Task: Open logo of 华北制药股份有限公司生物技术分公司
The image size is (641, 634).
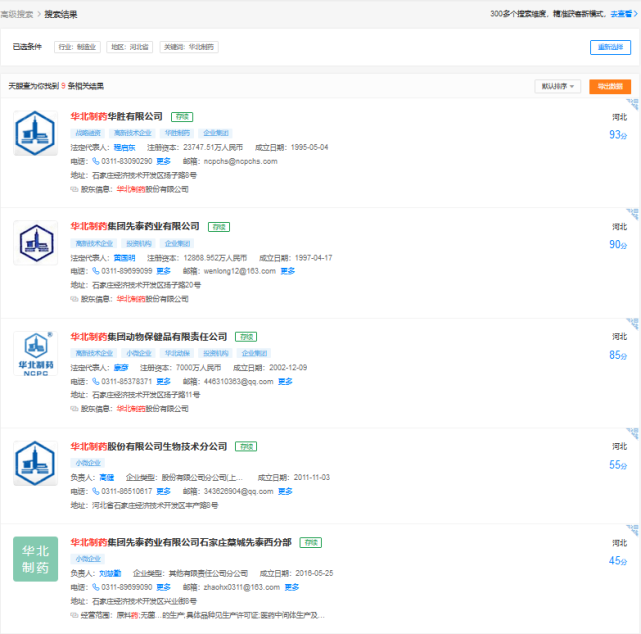Action: pos(35,463)
